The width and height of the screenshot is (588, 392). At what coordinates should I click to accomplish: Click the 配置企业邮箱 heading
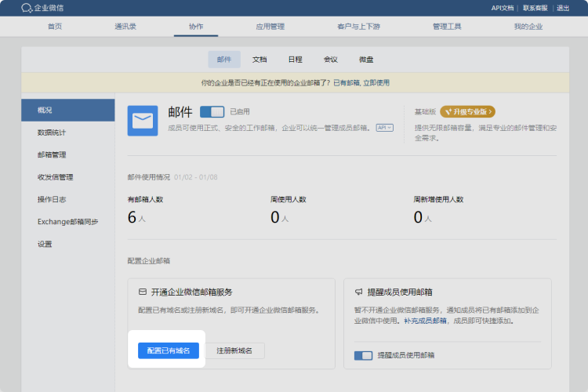click(x=149, y=261)
